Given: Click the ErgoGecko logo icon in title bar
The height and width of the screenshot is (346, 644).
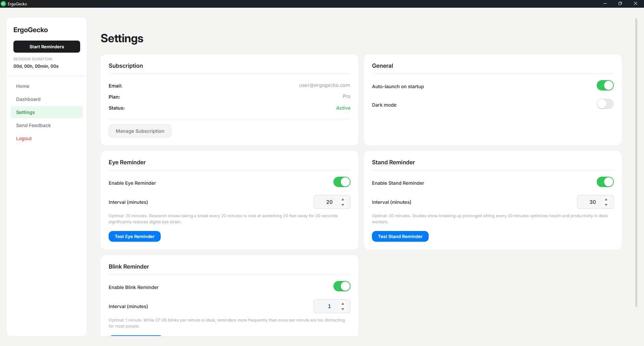Looking at the screenshot, I should click(4, 4).
